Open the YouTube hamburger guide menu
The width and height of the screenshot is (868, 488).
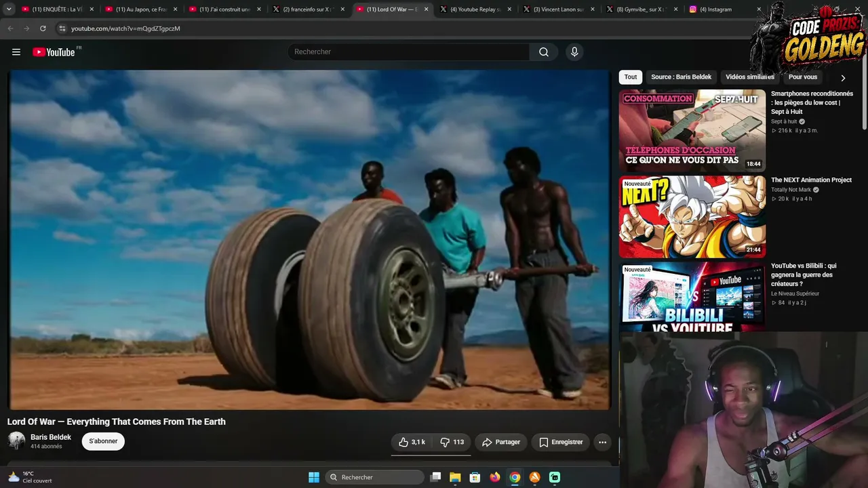(x=16, y=52)
